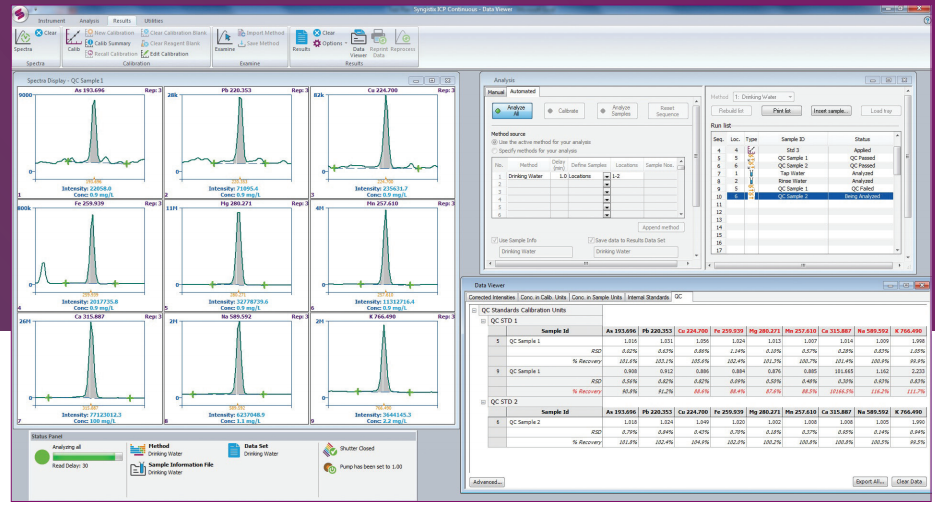The width and height of the screenshot is (935, 505).
Task: Click the Sample Information File icon
Action: [x=136, y=467]
